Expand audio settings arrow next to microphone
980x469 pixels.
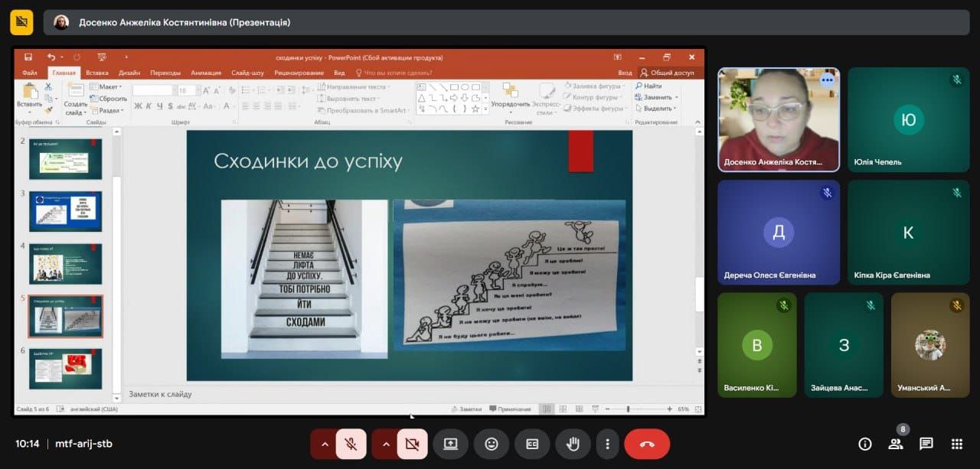pyautogui.click(x=324, y=444)
